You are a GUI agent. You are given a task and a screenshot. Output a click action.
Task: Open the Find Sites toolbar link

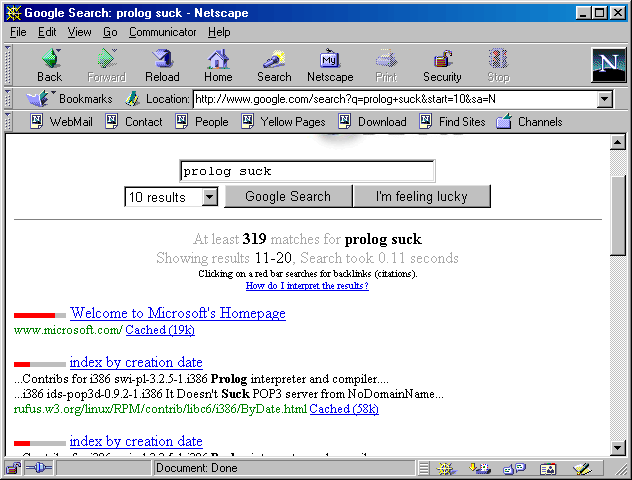(x=452, y=121)
